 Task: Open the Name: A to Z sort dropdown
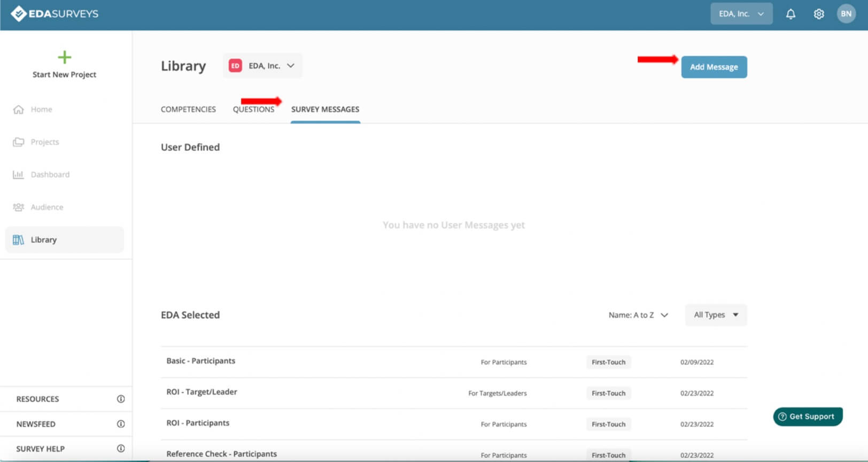638,315
